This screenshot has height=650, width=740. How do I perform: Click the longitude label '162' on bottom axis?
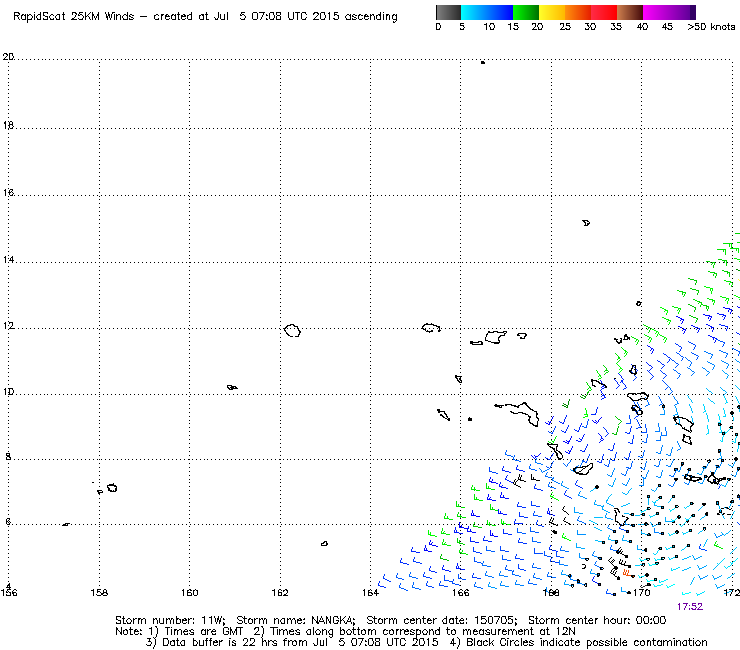pos(280,593)
